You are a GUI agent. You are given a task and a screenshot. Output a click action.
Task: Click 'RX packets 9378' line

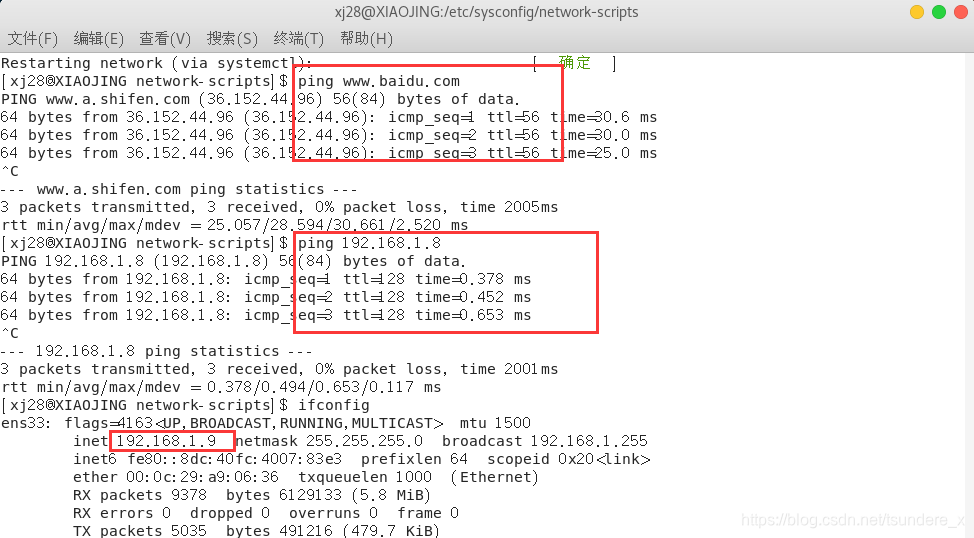click(252, 496)
